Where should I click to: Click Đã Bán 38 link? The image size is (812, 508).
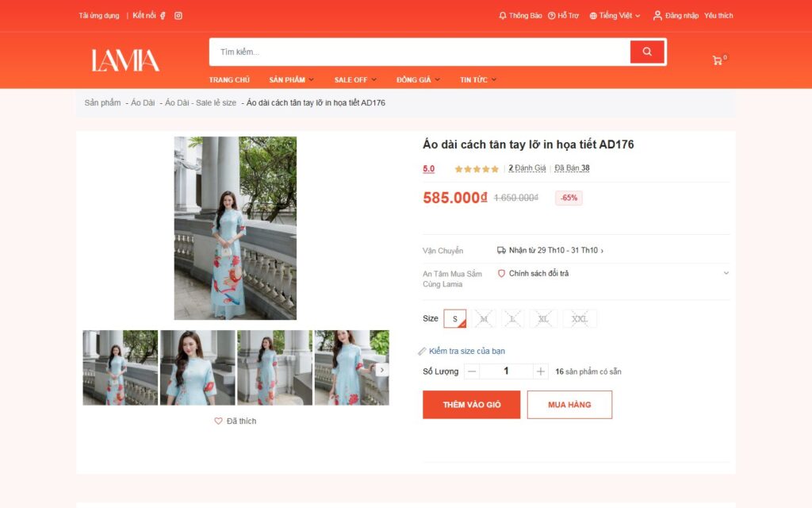[573, 168]
